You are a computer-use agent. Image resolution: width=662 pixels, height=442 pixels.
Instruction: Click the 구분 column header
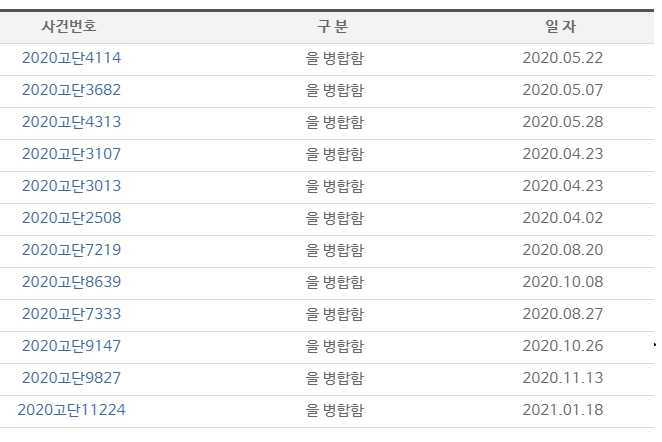(x=333, y=26)
